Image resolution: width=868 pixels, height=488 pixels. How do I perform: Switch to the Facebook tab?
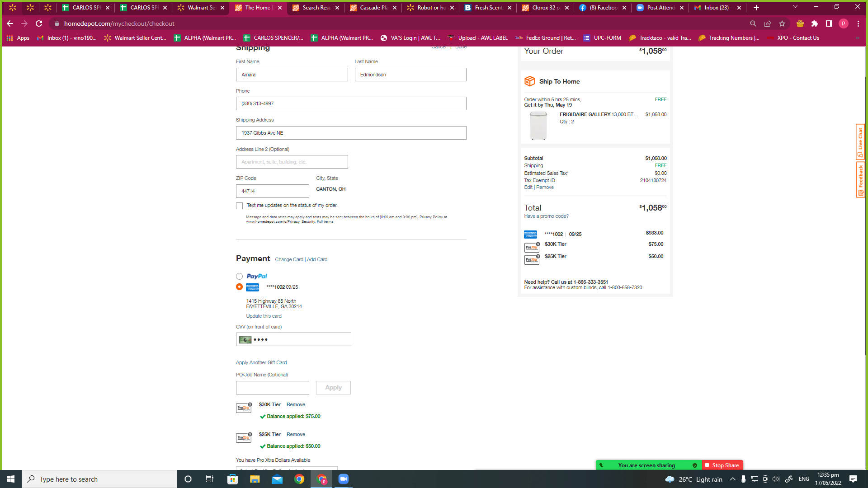[x=603, y=8]
